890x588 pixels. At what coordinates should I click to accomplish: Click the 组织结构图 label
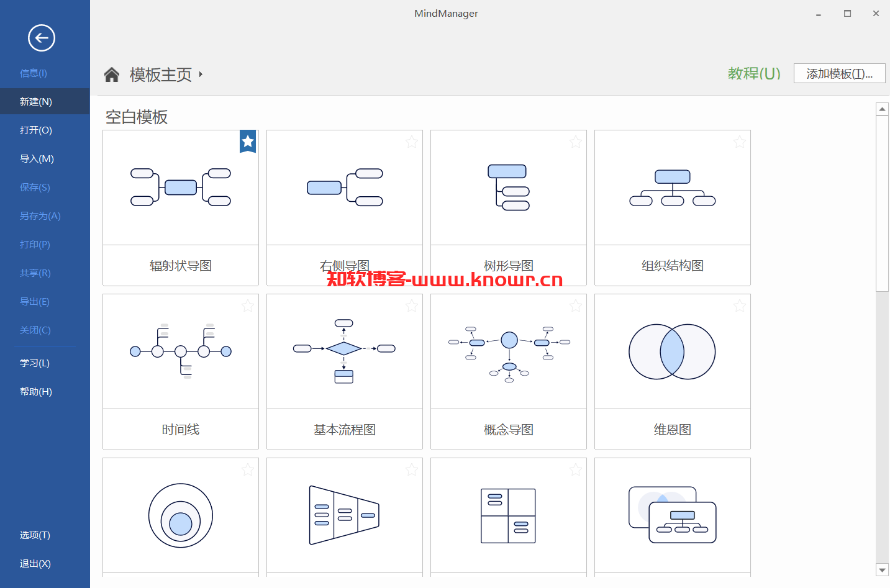673,266
